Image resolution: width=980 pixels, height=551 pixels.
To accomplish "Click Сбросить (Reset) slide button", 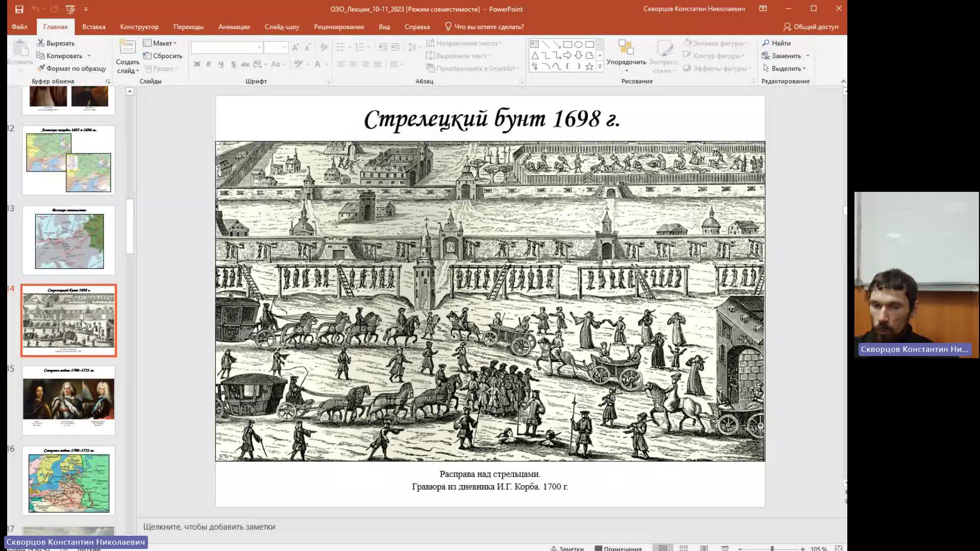I will coord(163,56).
